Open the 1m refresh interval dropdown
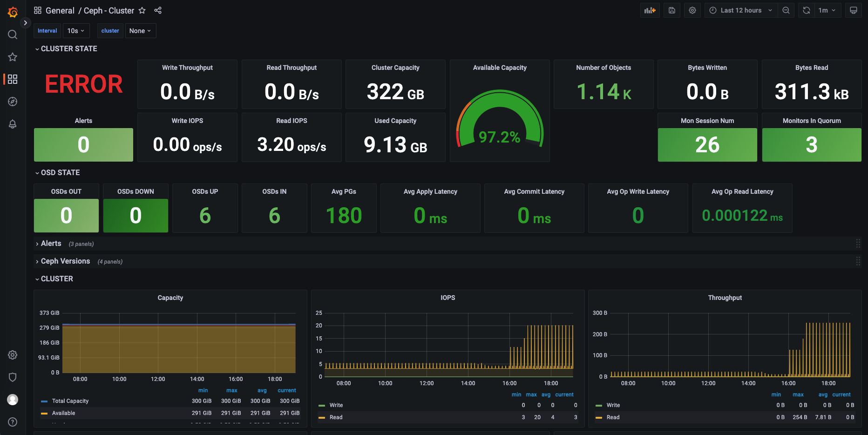 click(x=827, y=10)
